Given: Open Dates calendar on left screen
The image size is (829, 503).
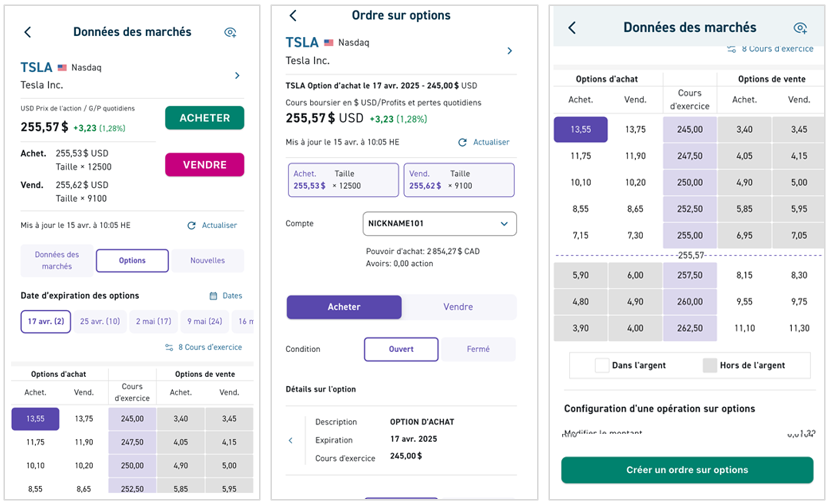Looking at the screenshot, I should click(226, 296).
